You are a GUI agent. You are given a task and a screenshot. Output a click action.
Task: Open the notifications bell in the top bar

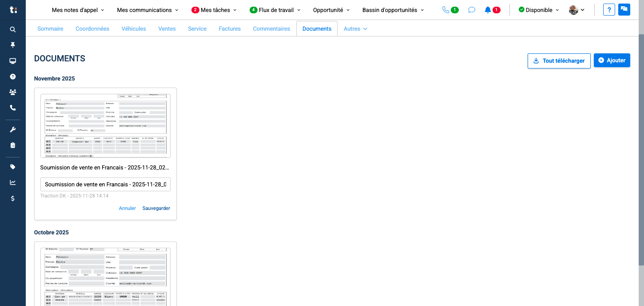point(488,9)
